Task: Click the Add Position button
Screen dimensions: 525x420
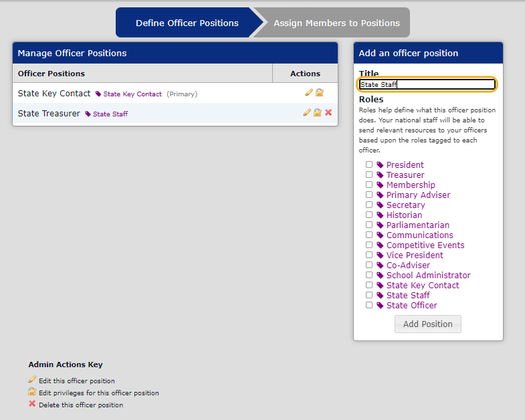Action: point(427,324)
